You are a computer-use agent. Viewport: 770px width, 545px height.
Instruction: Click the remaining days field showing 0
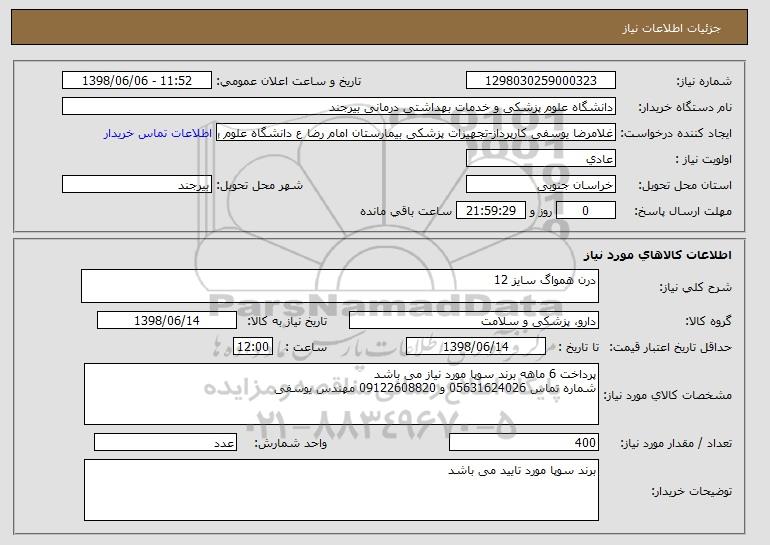(x=585, y=211)
